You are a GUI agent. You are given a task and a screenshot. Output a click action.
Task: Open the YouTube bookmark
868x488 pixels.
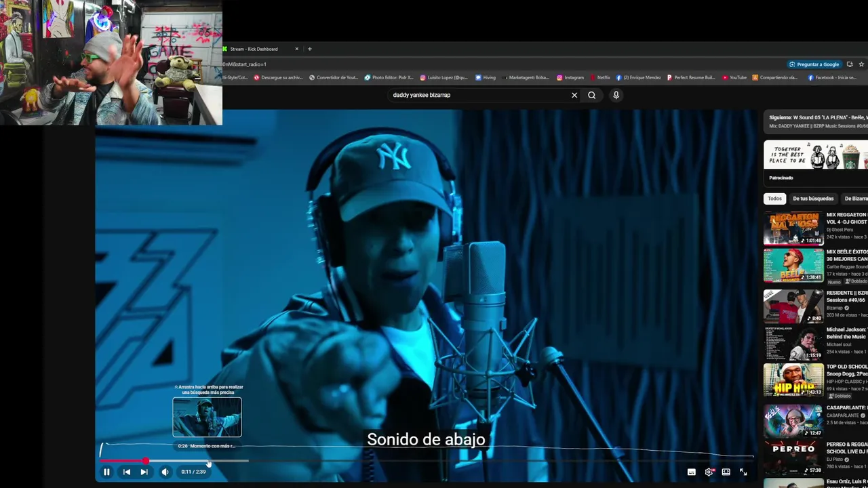tap(734, 77)
